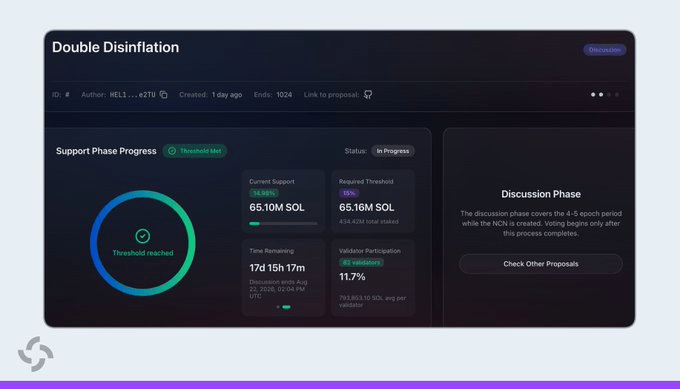The width and height of the screenshot is (680, 389).
Task: Copy the author address HEL1...e2TU
Action: pyautogui.click(x=163, y=95)
